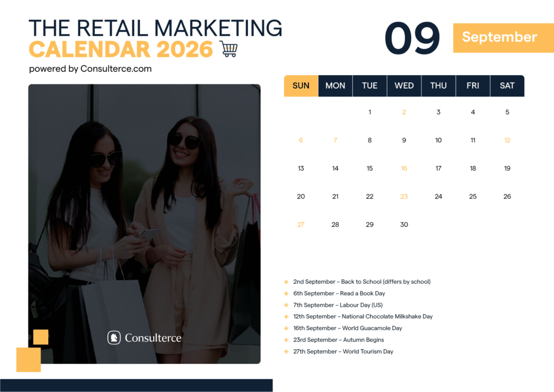Select date 12, National Chocolate Milkshake Day

pyautogui.click(x=507, y=140)
